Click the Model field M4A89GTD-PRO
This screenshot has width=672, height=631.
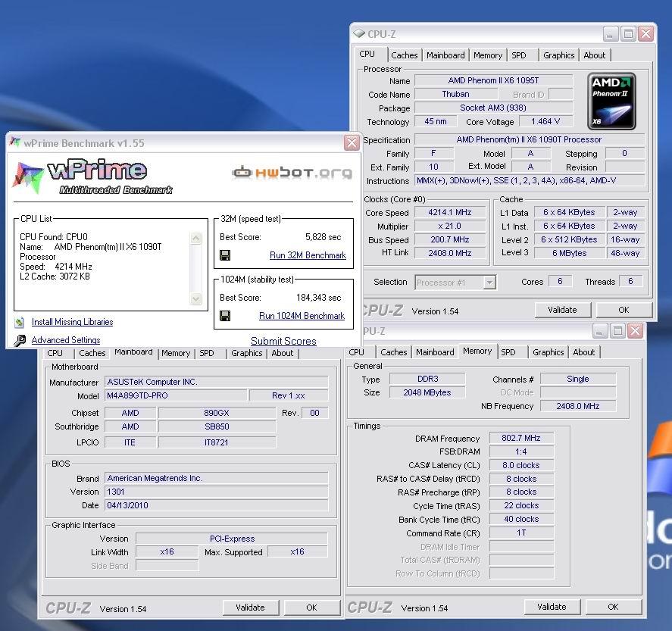point(176,395)
